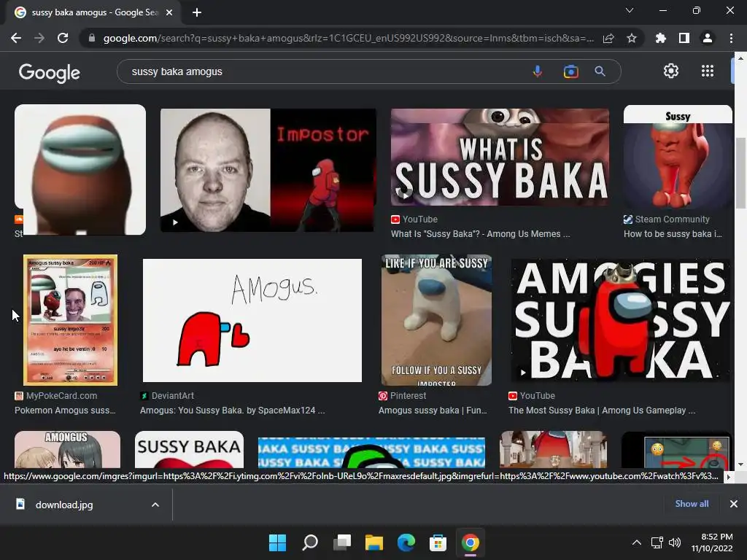Click the address bar URL
The image size is (747, 560).
point(348,38)
